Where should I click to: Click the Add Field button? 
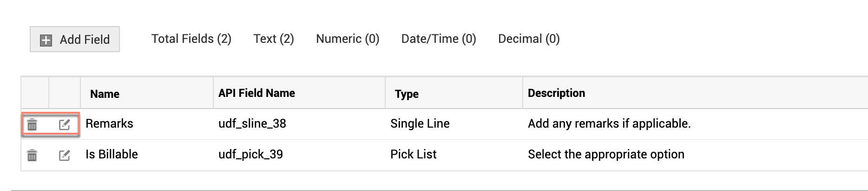click(x=75, y=40)
